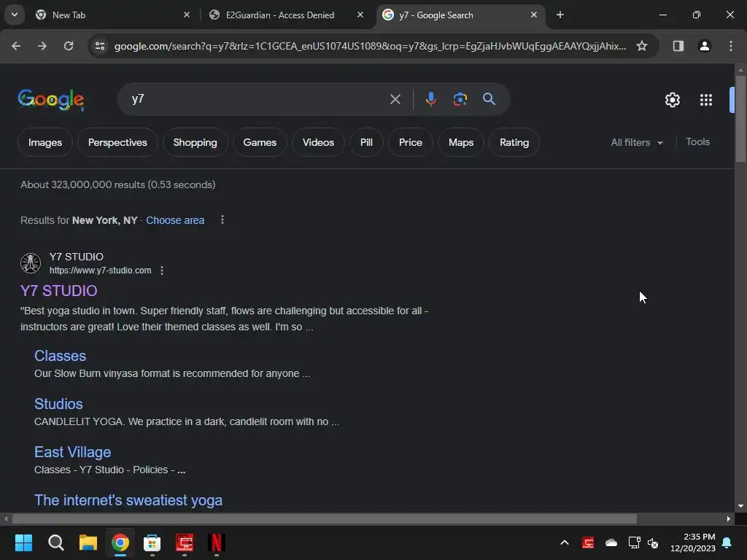The image size is (747, 560).
Task: Click the address bar URL
Action: (x=370, y=46)
